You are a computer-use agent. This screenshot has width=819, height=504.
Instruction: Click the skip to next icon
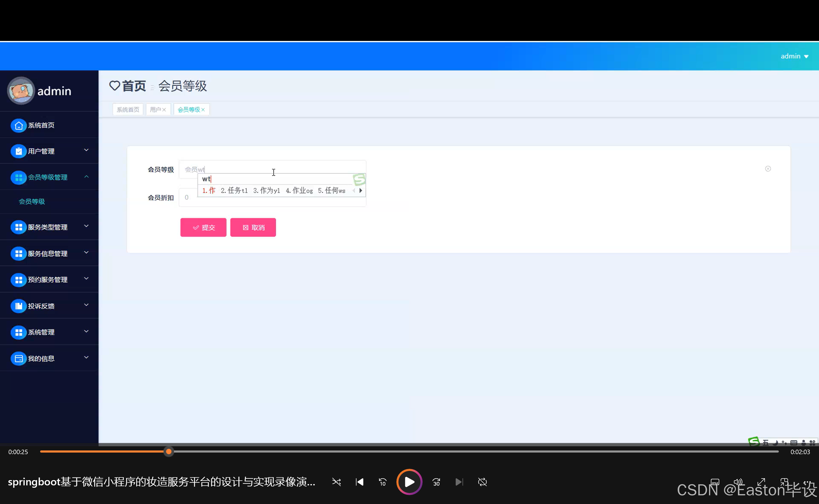(459, 482)
